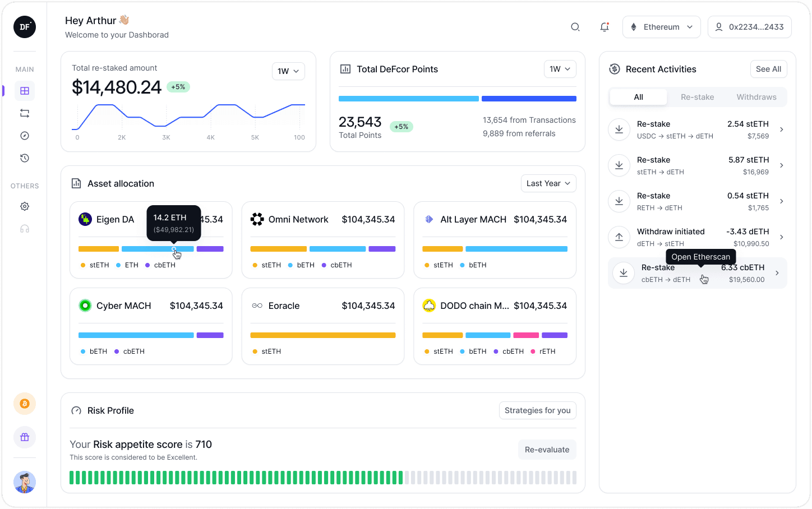The image size is (812, 509).
Task: Click the swap arrows sidebar icon
Action: 25,113
